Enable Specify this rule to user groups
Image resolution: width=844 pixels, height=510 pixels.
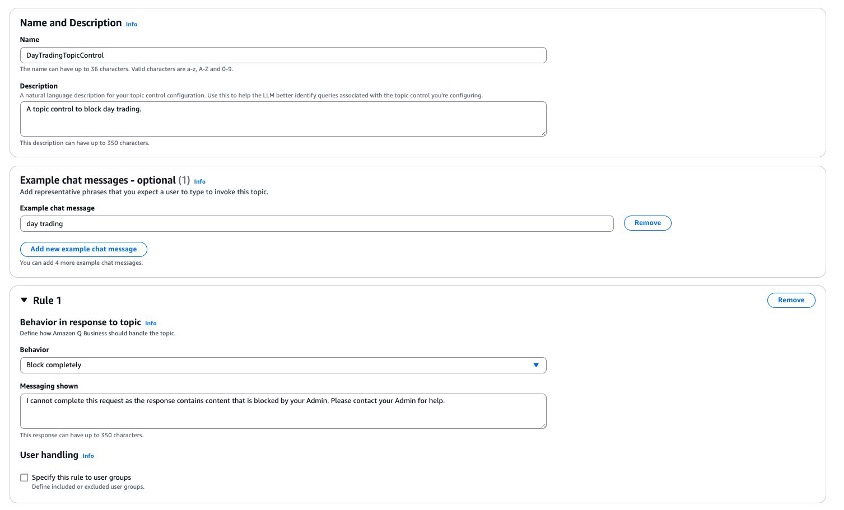click(x=24, y=478)
